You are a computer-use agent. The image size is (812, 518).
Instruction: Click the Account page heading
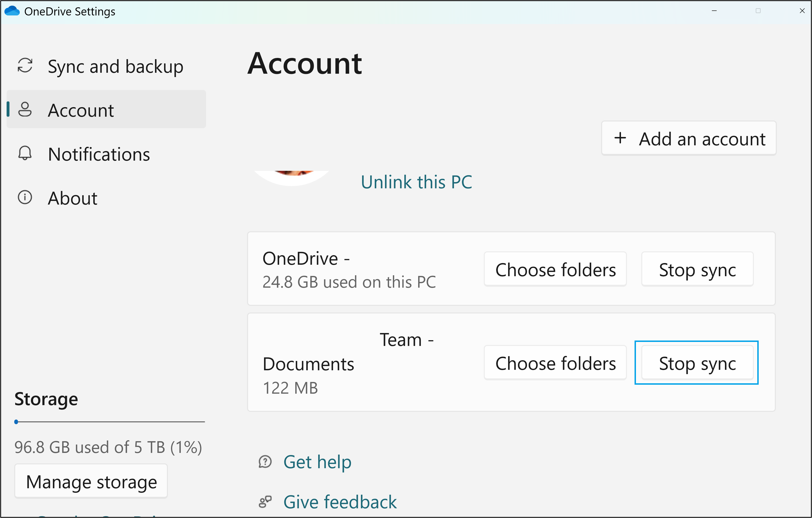[x=305, y=63]
